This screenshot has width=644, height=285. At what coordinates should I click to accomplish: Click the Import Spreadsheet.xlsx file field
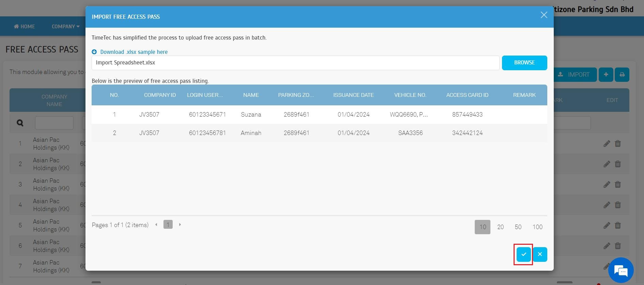click(x=295, y=63)
